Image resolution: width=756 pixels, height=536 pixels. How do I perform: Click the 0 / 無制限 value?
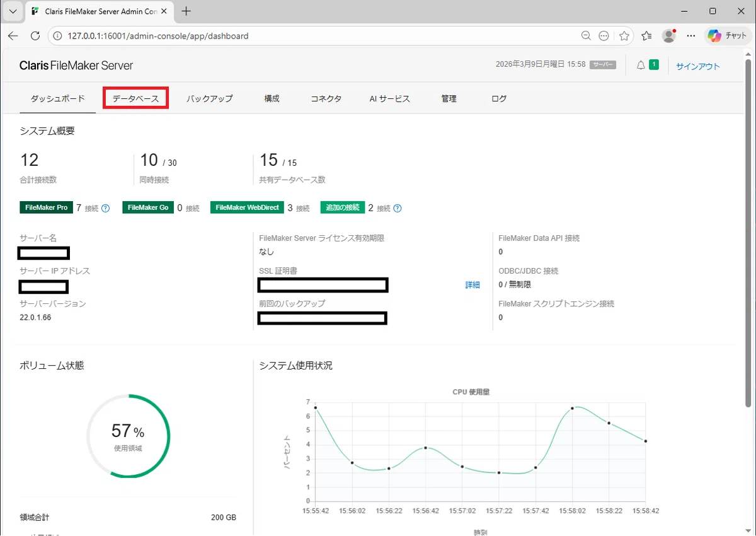tap(515, 284)
